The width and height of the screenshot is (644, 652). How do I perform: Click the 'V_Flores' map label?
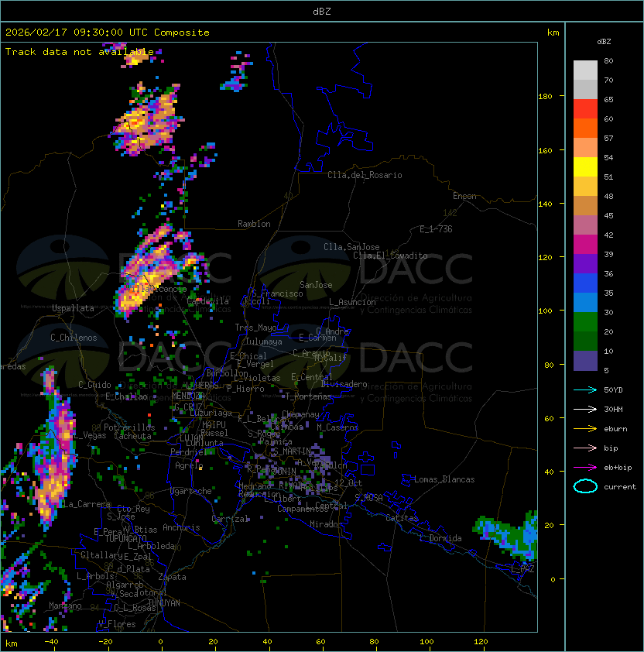(117, 624)
